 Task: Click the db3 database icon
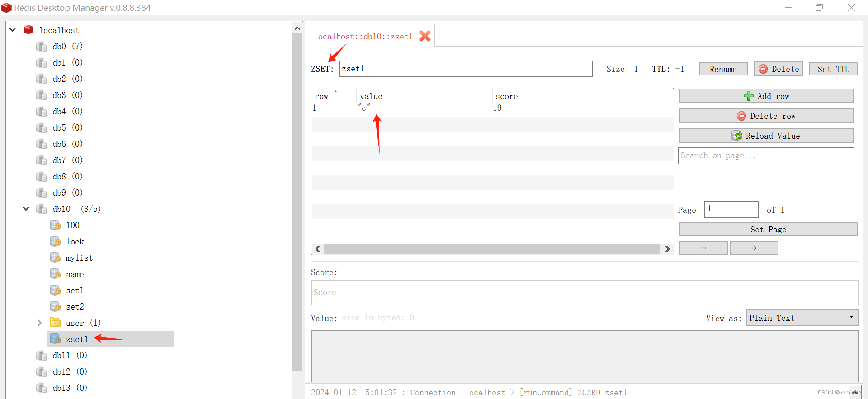pyautogui.click(x=42, y=95)
